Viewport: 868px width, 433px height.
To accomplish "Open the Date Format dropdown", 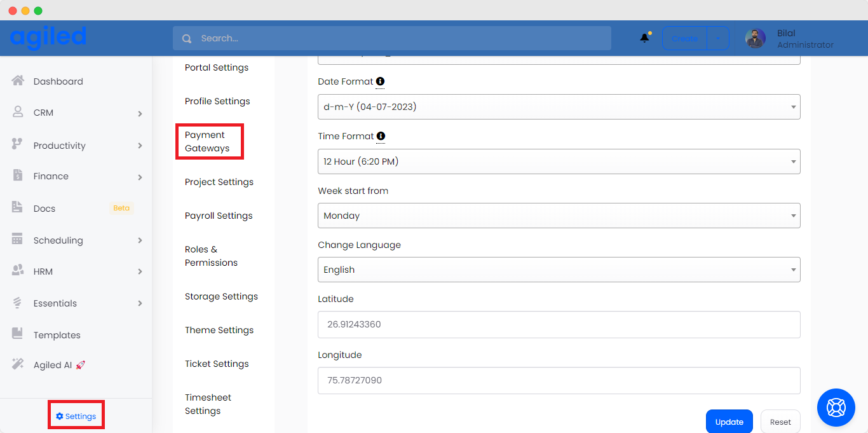I will pyautogui.click(x=558, y=107).
